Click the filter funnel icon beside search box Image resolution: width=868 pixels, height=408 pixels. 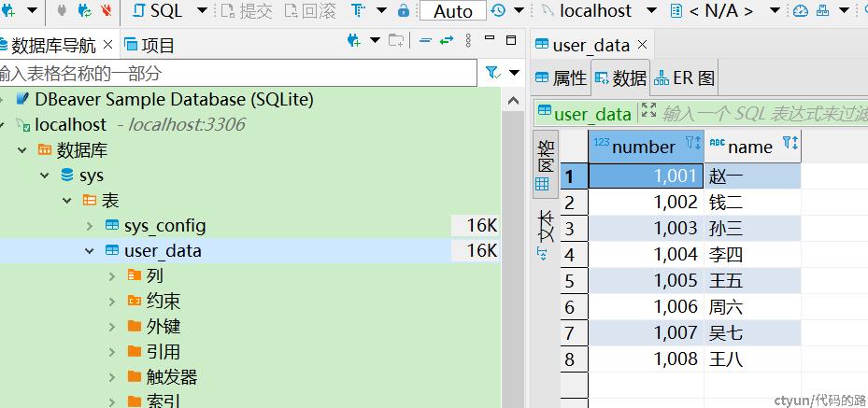coord(491,73)
